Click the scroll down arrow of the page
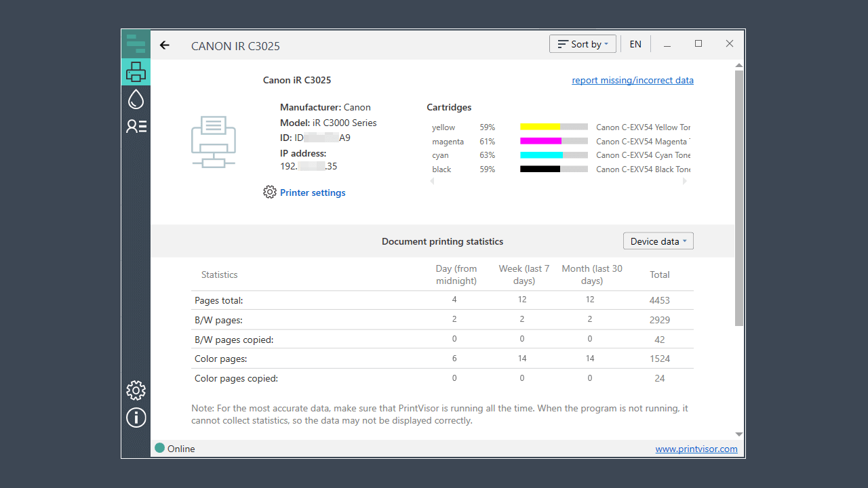Viewport: 868px width, 488px height. coord(739,434)
